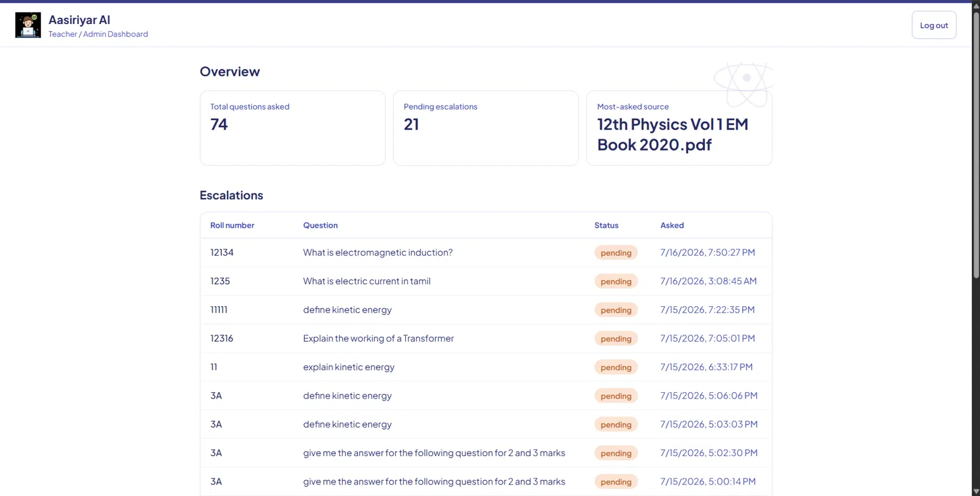Click the pending escalations value 21

[412, 125]
